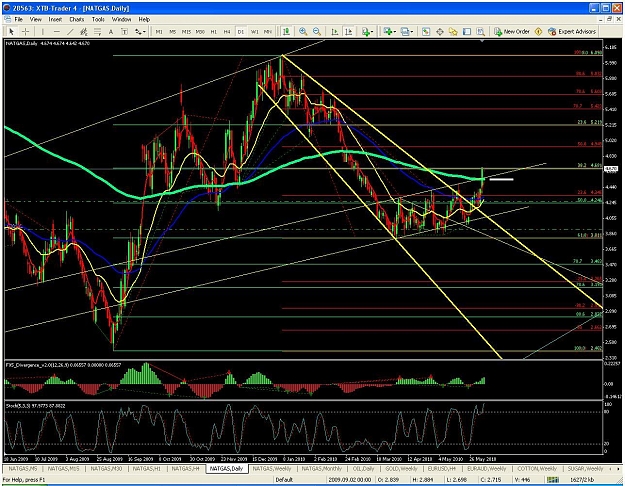Open the Navigator panel
This screenshot has width=625, height=486.
point(453,31)
